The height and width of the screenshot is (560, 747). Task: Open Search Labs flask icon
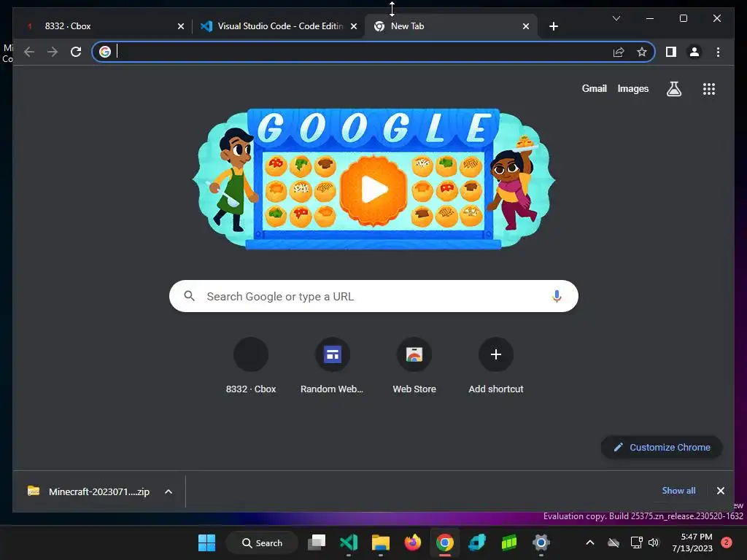(x=673, y=88)
